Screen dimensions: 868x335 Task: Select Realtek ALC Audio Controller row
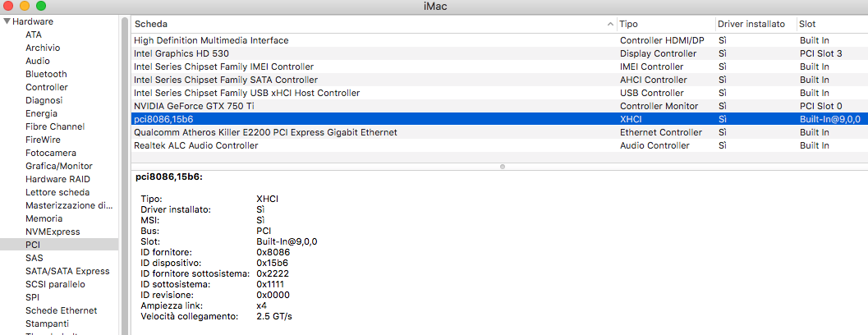tap(499, 145)
